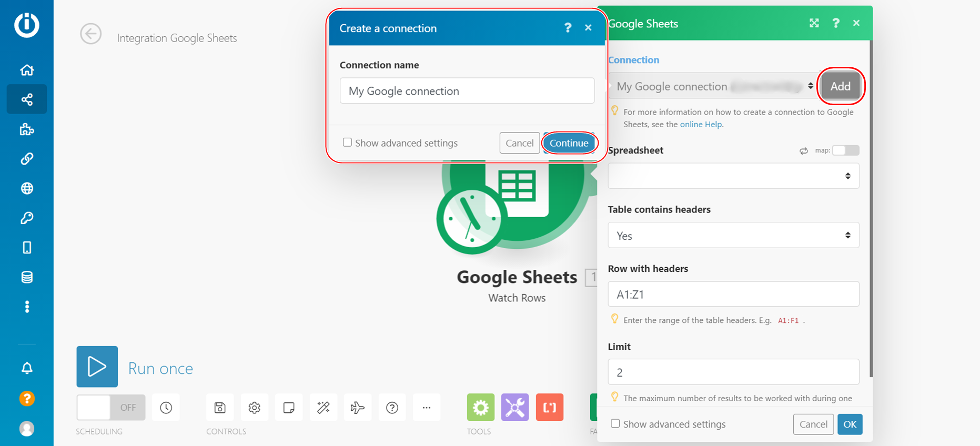Enable the Spreadsheet map toggle

pos(845,150)
